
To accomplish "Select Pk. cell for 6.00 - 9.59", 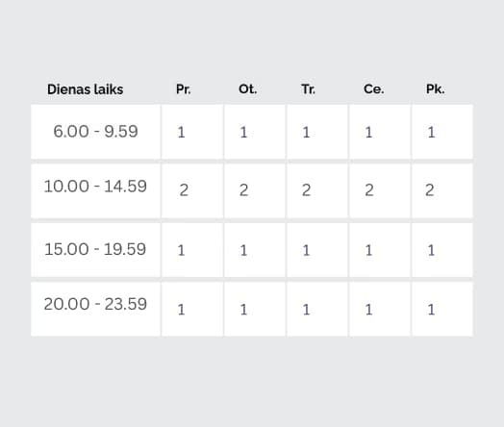I will click(442, 132).
